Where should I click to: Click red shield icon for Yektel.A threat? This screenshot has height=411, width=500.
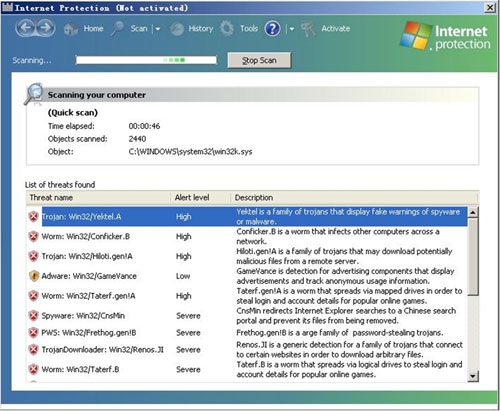pyautogui.click(x=33, y=217)
